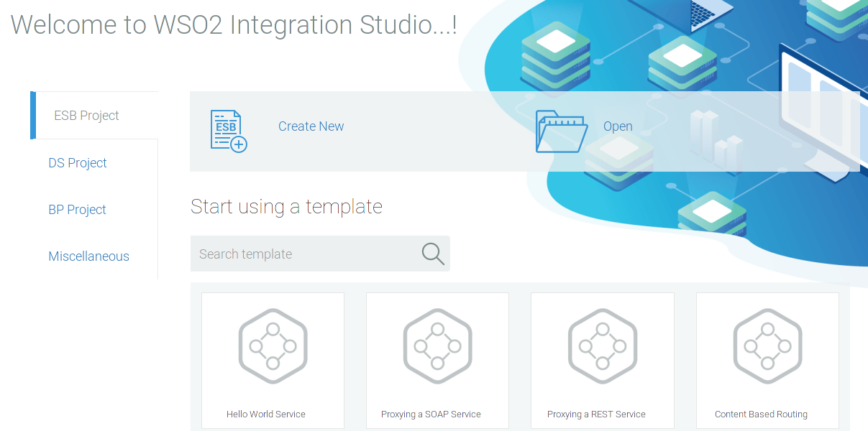Click the Proxying a SOAP Service hexagon icon

(x=437, y=346)
